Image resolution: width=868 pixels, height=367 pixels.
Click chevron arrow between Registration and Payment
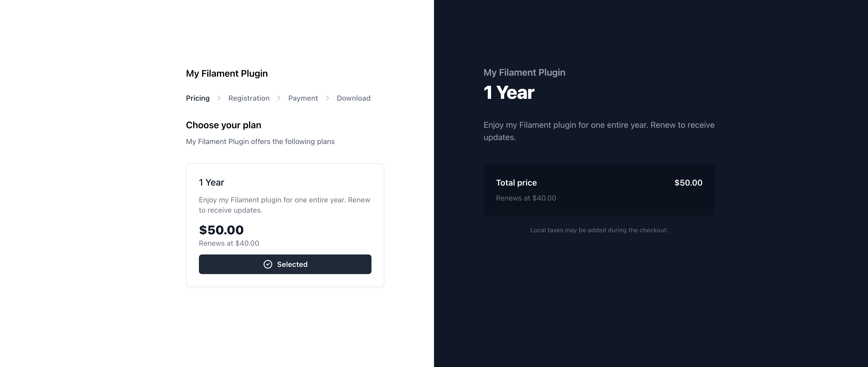click(279, 98)
